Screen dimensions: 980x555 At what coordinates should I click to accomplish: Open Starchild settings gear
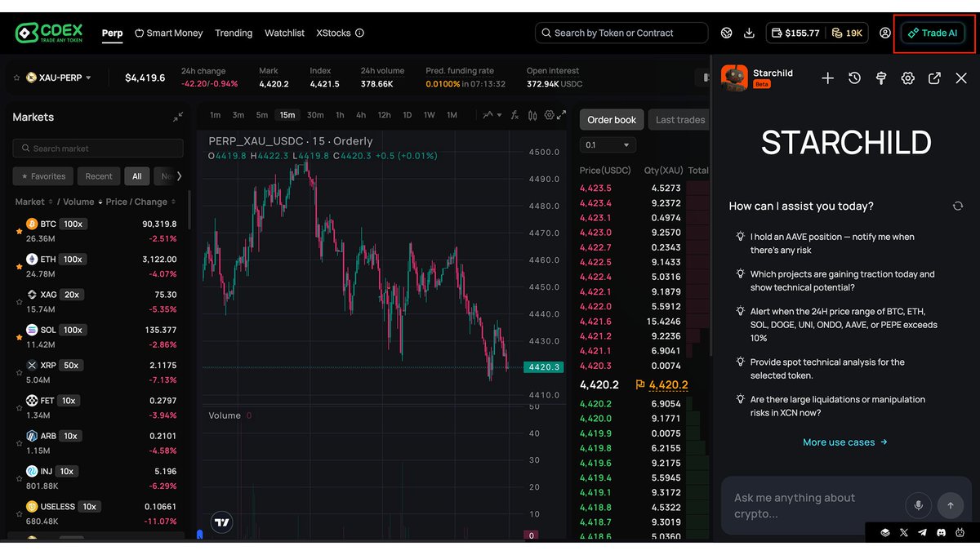tap(907, 78)
